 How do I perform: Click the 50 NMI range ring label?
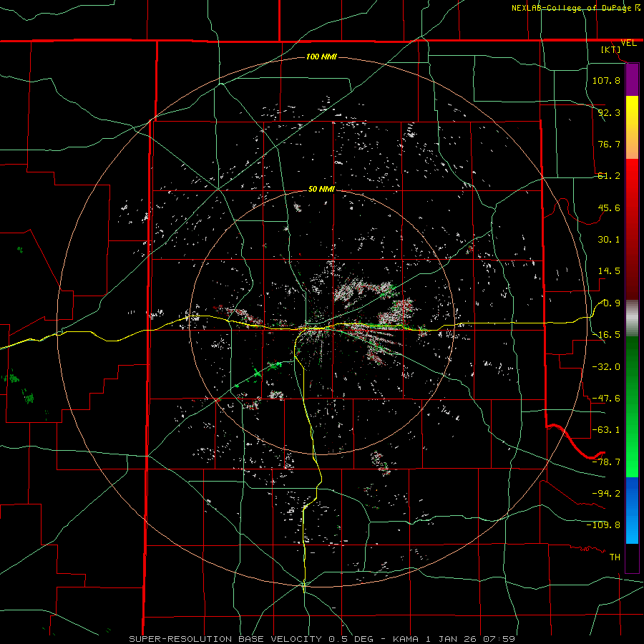pyautogui.click(x=321, y=190)
